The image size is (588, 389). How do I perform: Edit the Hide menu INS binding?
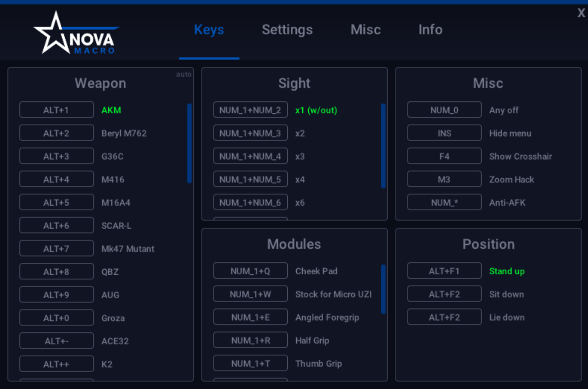click(x=444, y=133)
